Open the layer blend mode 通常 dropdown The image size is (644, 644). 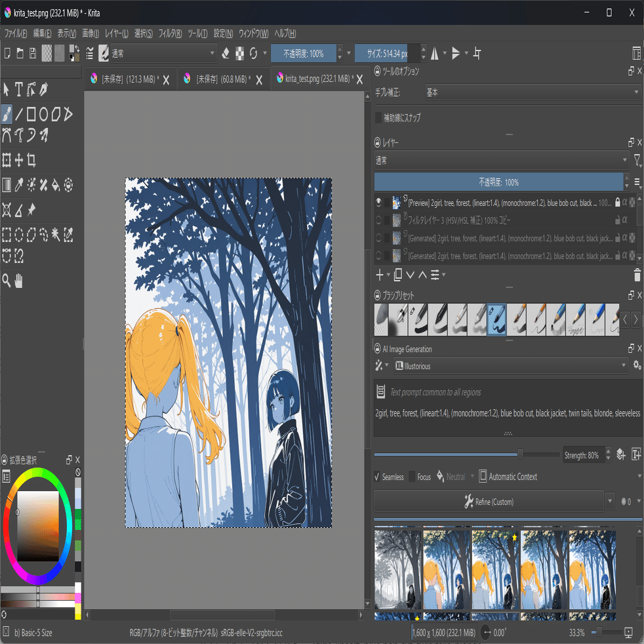[501, 160]
